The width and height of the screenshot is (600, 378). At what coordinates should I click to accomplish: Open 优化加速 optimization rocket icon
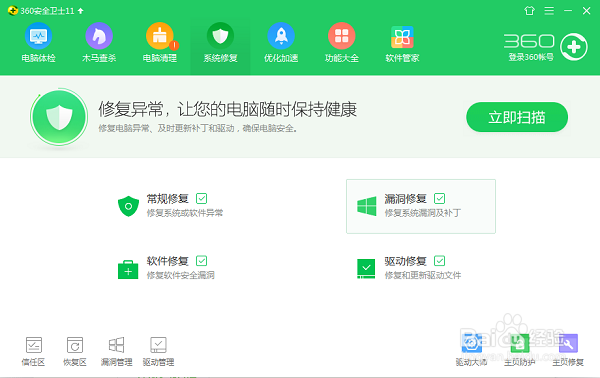281,36
